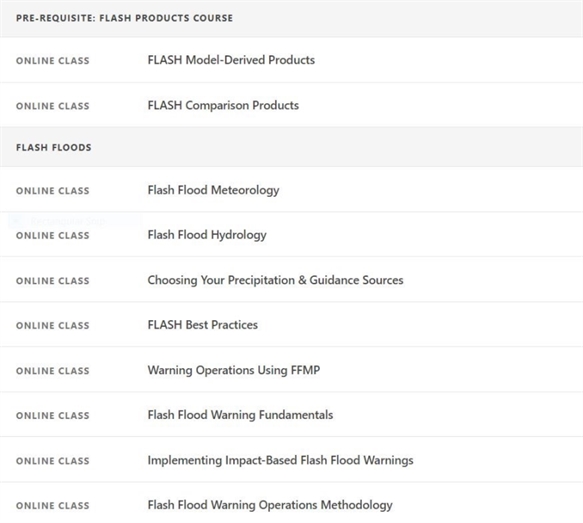
Task: Open Flash Flood Warning Operations Methodology
Action: 270,505
